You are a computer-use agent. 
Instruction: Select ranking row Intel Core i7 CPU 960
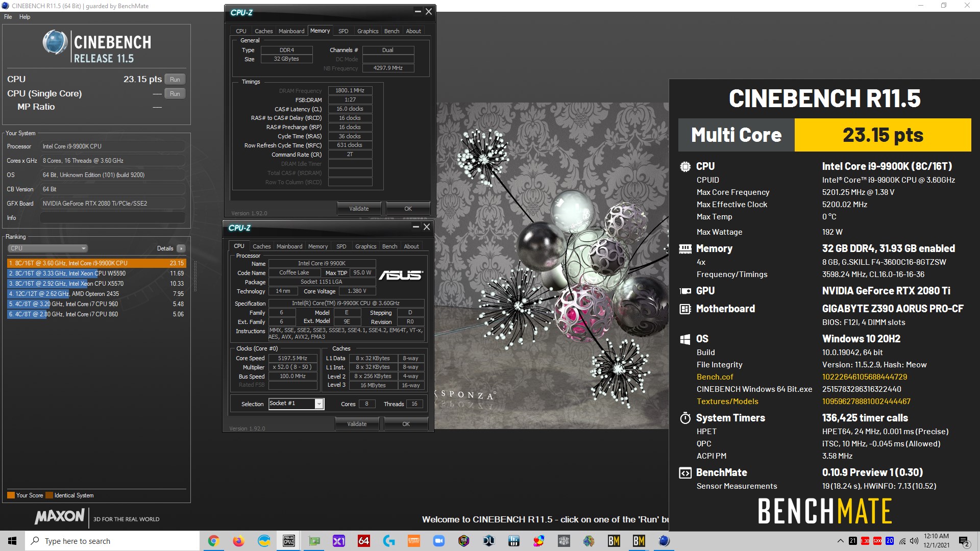[96, 304]
